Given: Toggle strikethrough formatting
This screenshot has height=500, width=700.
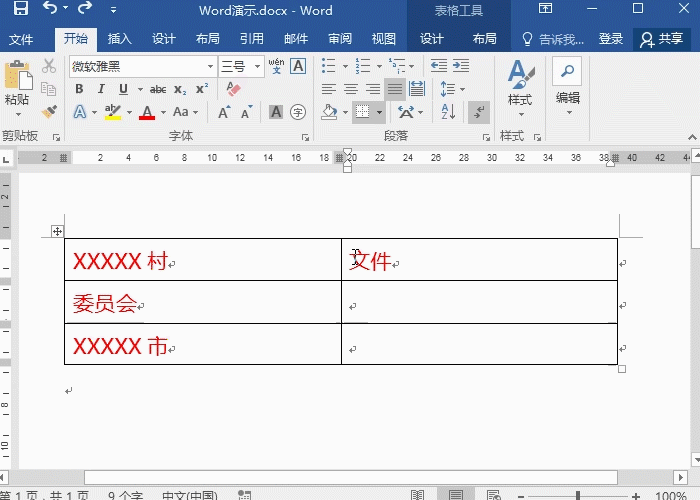Looking at the screenshot, I should [x=158, y=89].
